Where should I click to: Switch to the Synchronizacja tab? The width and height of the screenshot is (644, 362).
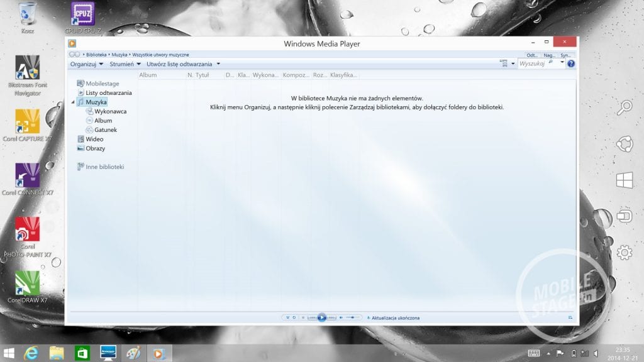pyautogui.click(x=566, y=55)
